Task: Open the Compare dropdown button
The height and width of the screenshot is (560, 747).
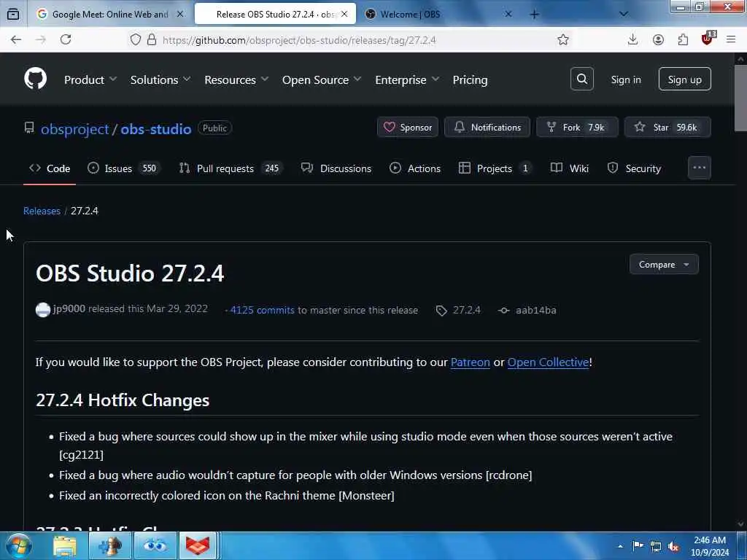Action: point(664,264)
